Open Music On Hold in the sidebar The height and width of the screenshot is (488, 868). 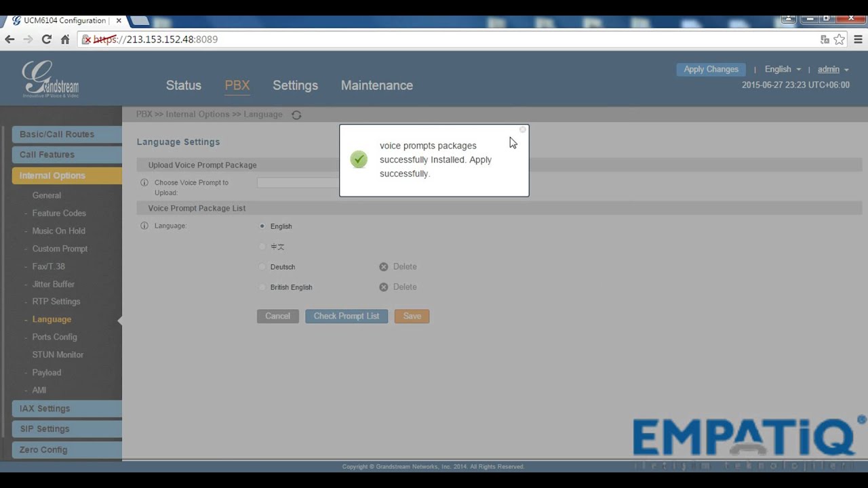[x=58, y=231]
